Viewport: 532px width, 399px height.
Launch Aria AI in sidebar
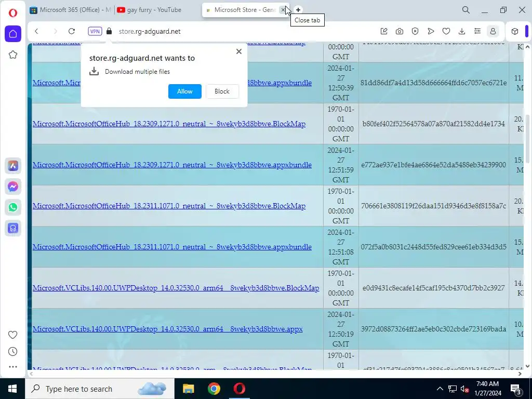tap(13, 166)
